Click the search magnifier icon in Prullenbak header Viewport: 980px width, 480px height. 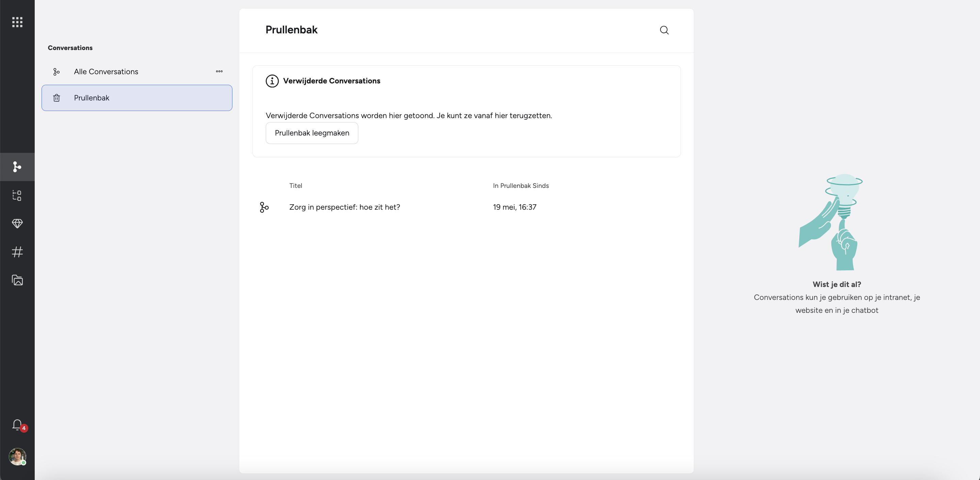(x=664, y=30)
